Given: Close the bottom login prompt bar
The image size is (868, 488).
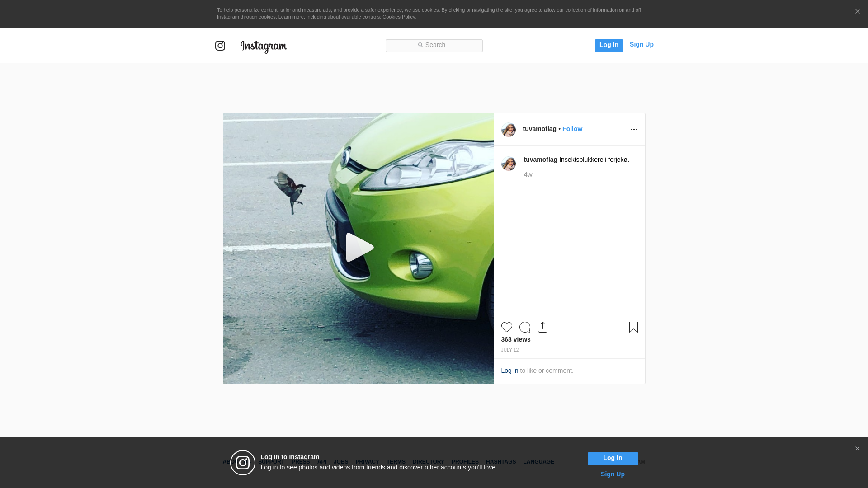Looking at the screenshot, I should tap(857, 449).
